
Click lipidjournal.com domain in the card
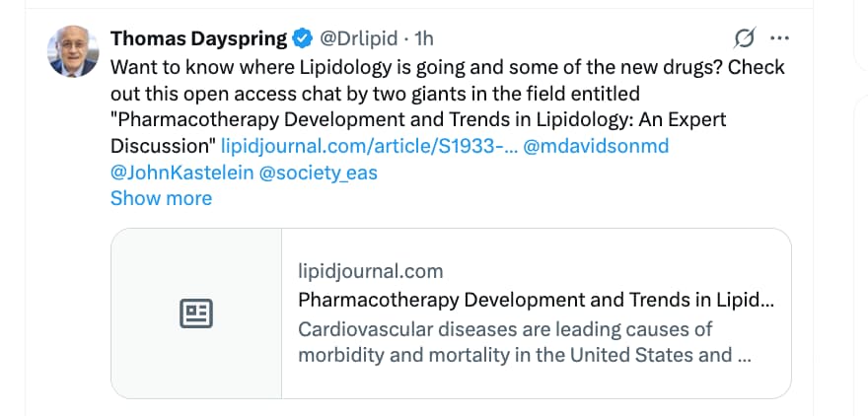tap(370, 271)
